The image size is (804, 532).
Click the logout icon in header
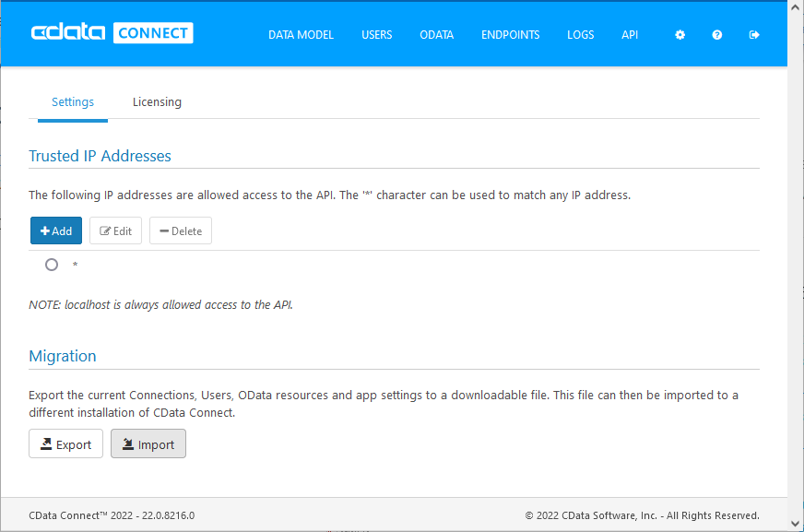point(754,35)
